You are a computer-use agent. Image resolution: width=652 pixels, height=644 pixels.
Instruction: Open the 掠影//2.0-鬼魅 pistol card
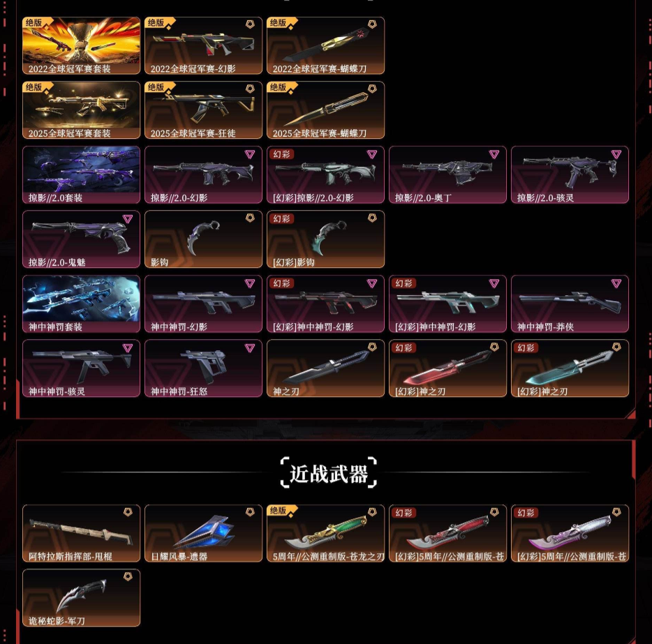pyautogui.click(x=81, y=239)
